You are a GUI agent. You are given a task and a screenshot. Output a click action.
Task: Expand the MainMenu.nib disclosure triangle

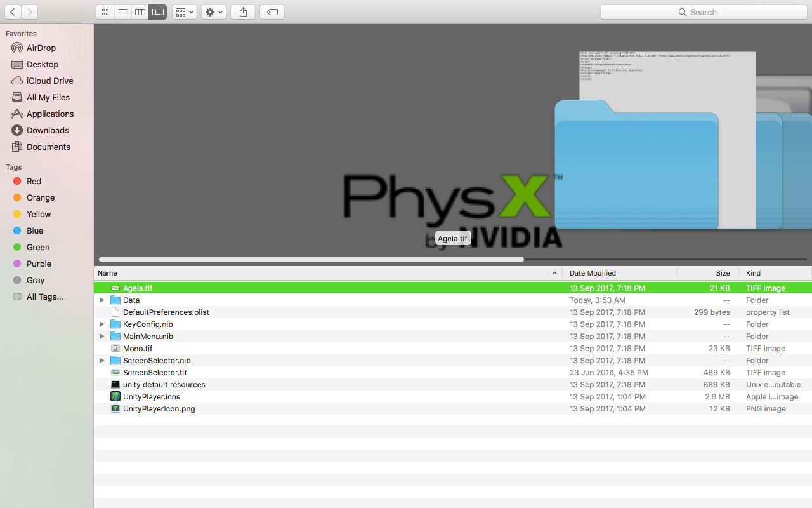101,337
